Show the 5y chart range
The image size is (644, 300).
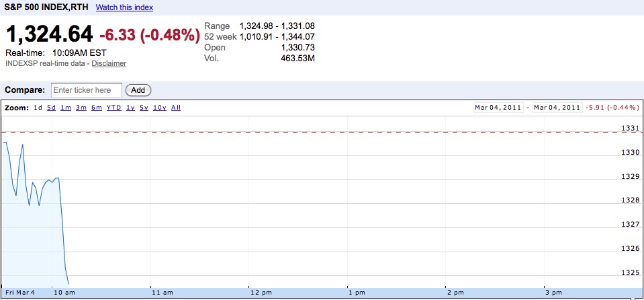click(144, 108)
